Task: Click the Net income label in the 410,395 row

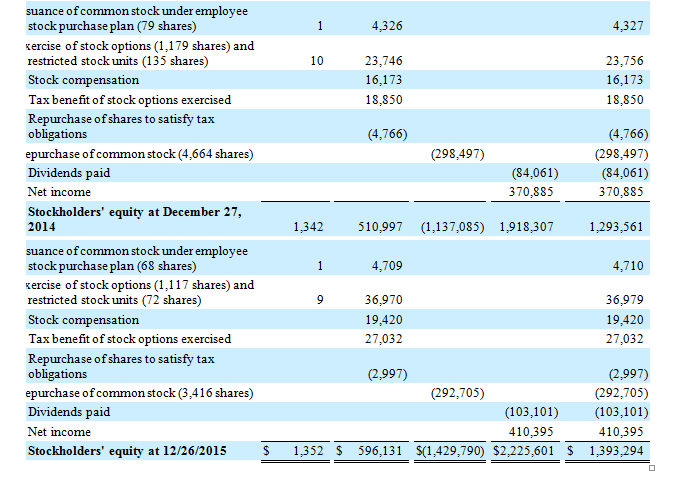Action: 59,432
